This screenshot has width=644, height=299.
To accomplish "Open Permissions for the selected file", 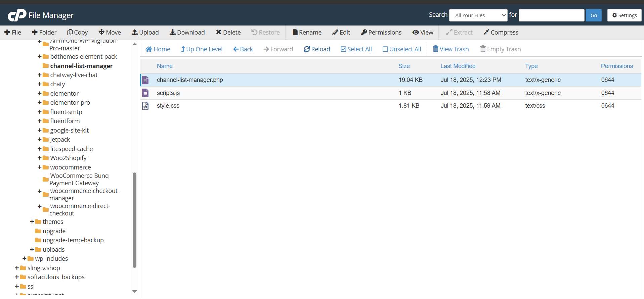I will coord(381,33).
